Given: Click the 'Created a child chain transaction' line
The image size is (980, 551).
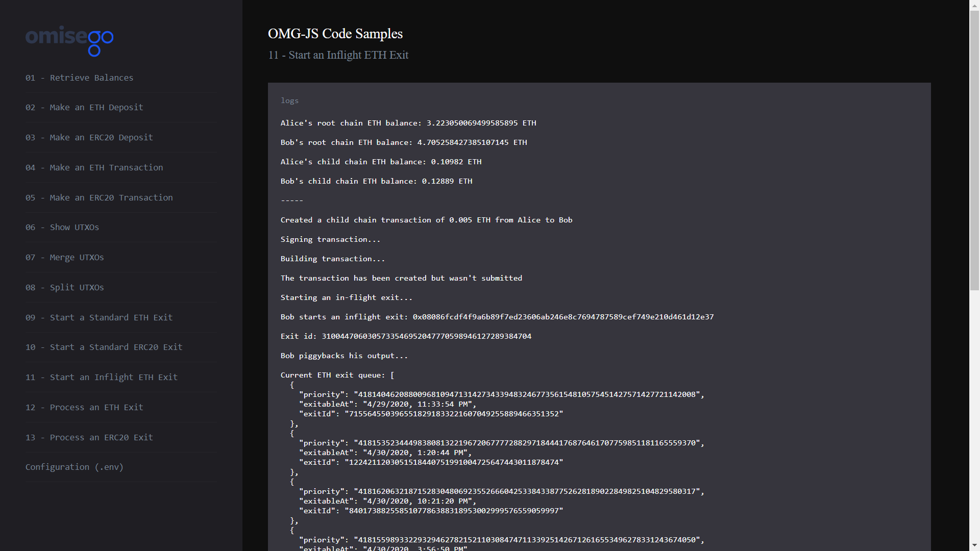Looking at the screenshot, I should [x=427, y=220].
